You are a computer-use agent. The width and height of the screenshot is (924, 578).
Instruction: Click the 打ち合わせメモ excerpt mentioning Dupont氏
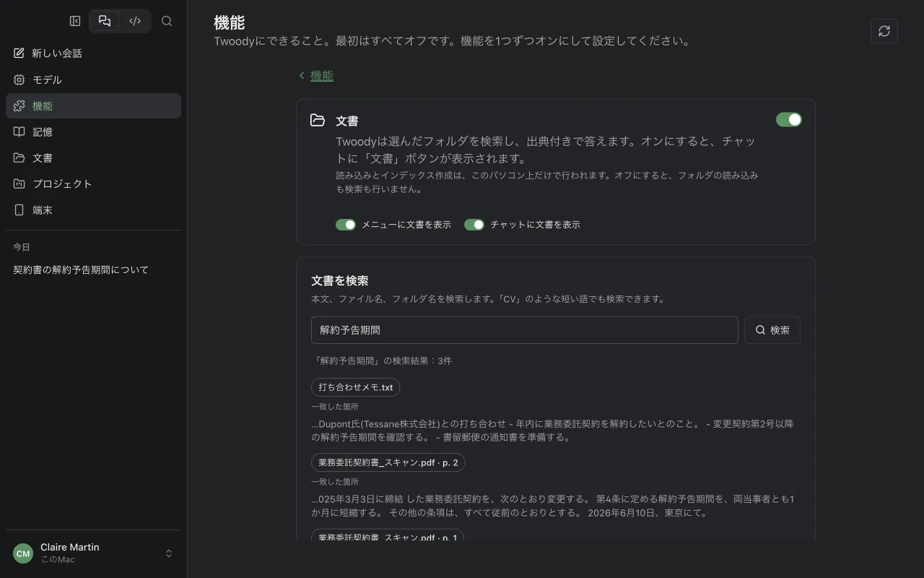point(553,431)
